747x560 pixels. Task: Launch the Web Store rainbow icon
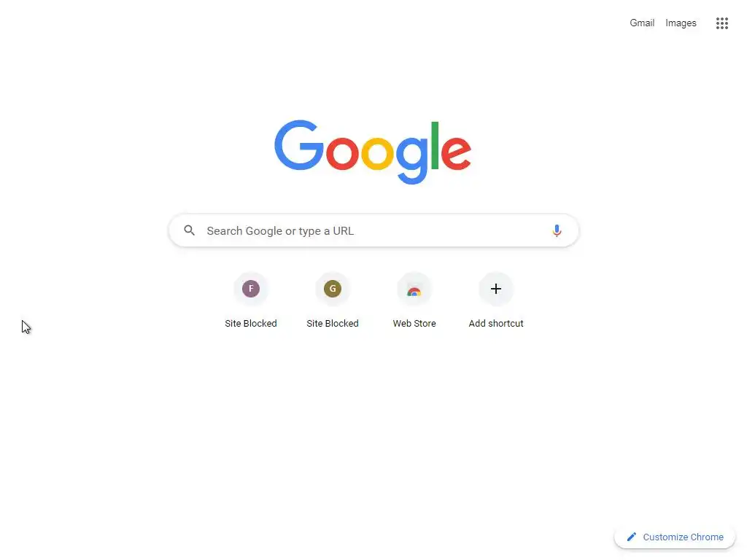click(414, 290)
